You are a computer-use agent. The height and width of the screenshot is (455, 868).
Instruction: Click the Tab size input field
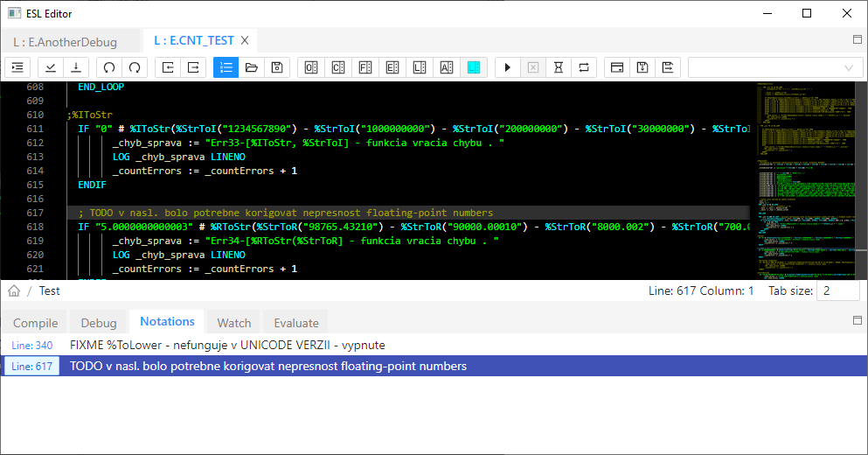point(837,291)
